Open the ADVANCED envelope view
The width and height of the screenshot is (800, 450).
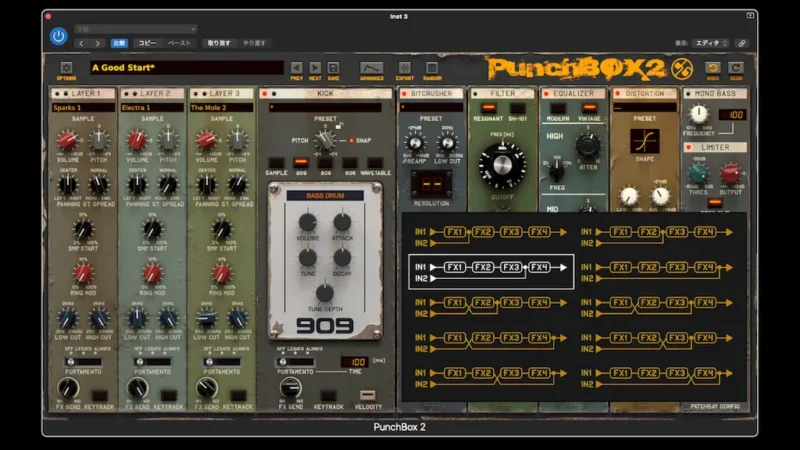click(x=371, y=67)
